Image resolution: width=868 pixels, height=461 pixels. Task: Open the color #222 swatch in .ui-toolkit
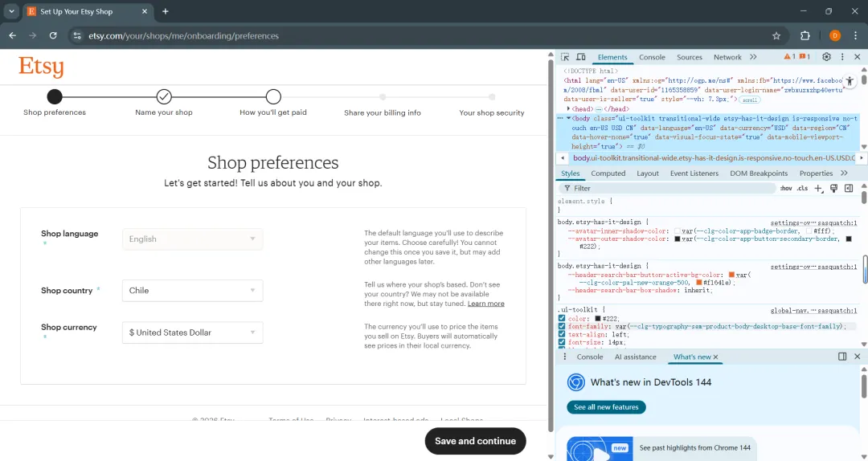coord(598,319)
